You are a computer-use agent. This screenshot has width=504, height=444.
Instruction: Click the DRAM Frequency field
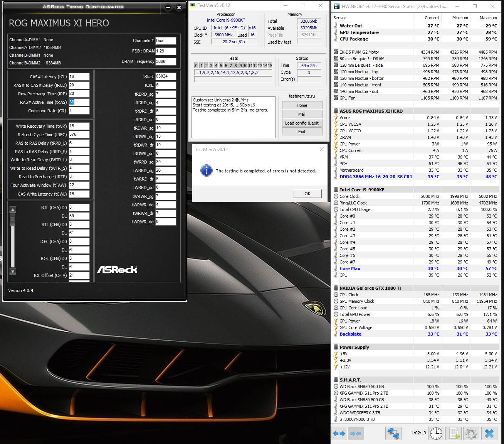click(x=166, y=61)
